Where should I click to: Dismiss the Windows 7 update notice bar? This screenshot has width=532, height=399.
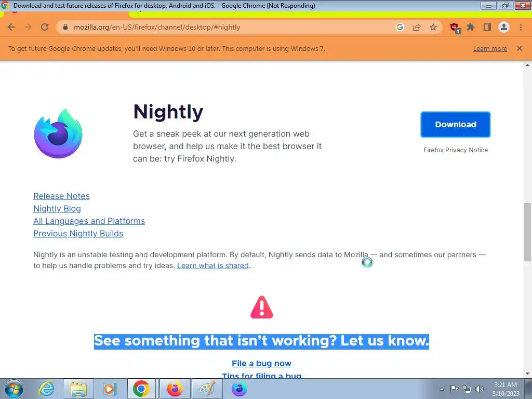(x=520, y=48)
